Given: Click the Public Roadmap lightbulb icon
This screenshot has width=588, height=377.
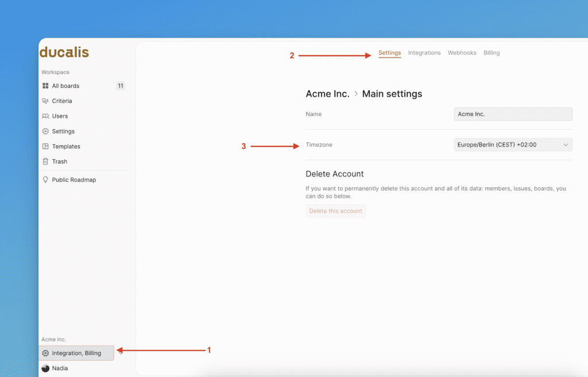Looking at the screenshot, I should point(45,180).
